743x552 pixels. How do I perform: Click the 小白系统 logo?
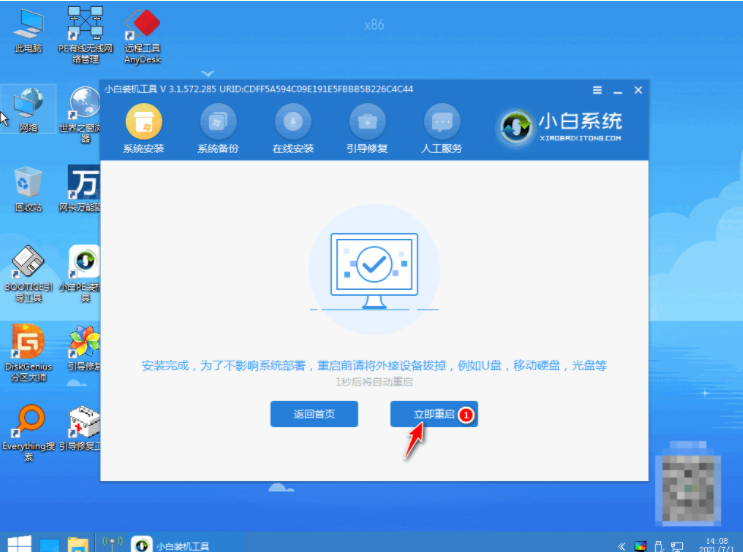[x=561, y=127]
